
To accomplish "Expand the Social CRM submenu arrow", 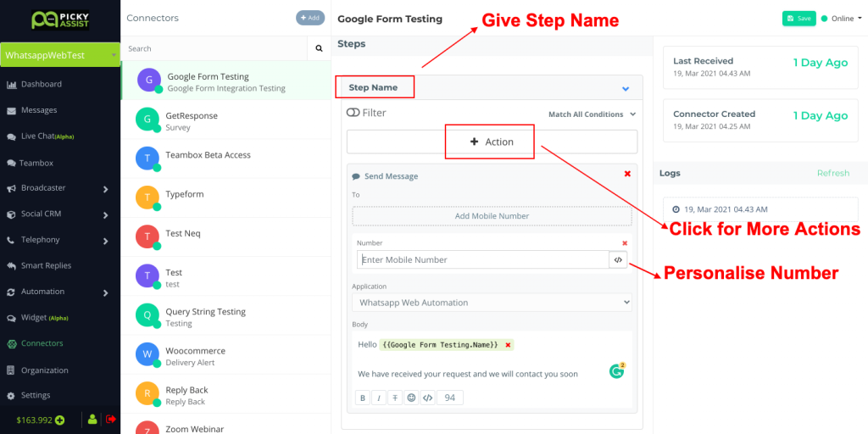I will click(105, 214).
